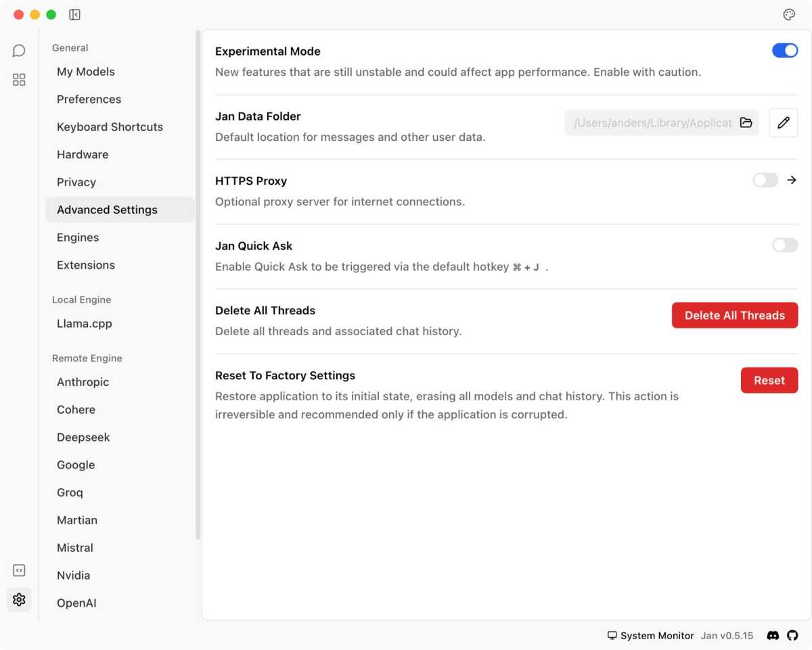Enable the HTTPS Proxy toggle
This screenshot has height=650, width=812.
[x=765, y=180]
